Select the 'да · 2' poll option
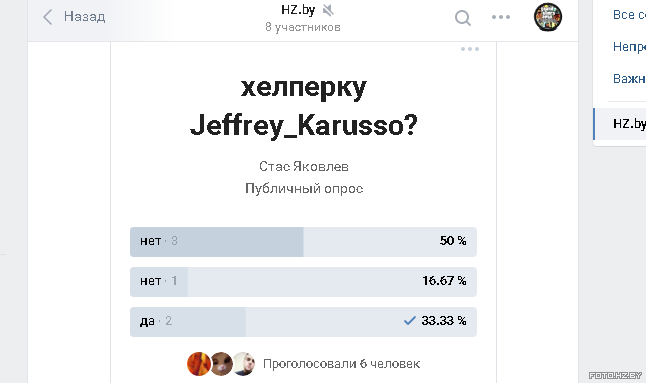The width and height of the screenshot is (646, 383). (303, 322)
